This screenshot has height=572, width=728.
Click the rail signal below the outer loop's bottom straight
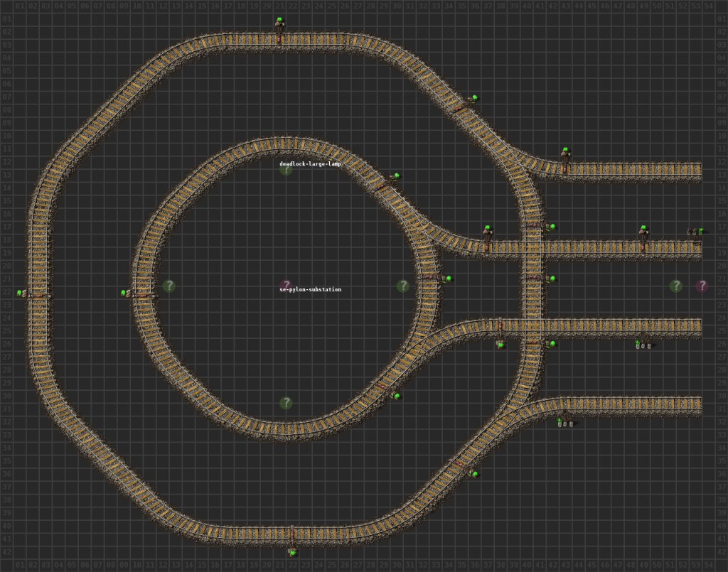[292, 552]
